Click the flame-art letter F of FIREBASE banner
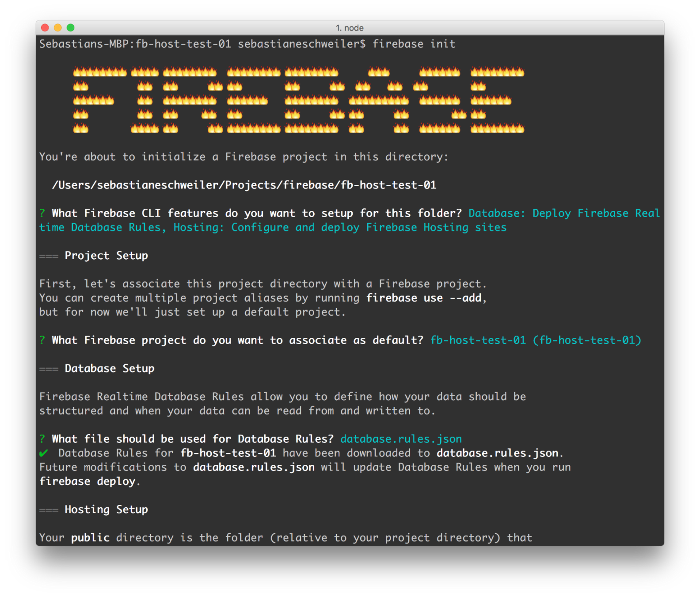The image size is (700, 597). [x=99, y=100]
